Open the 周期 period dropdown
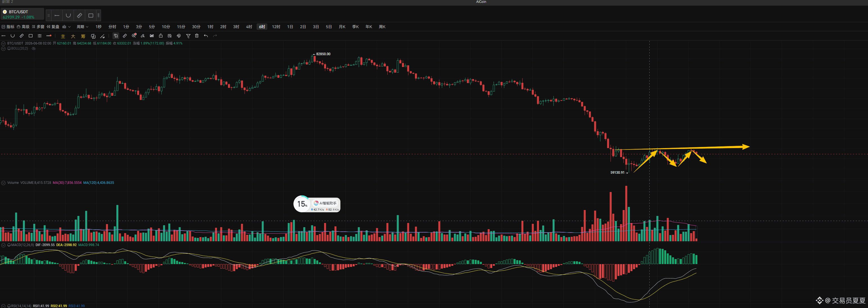Image resolution: width=868 pixels, height=308 pixels. [82, 27]
